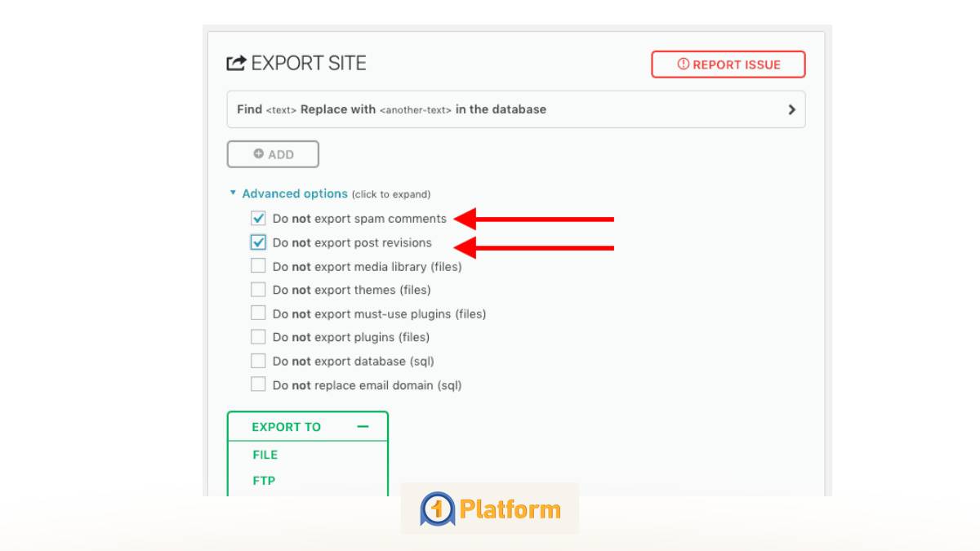Image resolution: width=980 pixels, height=551 pixels.
Task: Click the Report Issue button
Action: click(728, 64)
